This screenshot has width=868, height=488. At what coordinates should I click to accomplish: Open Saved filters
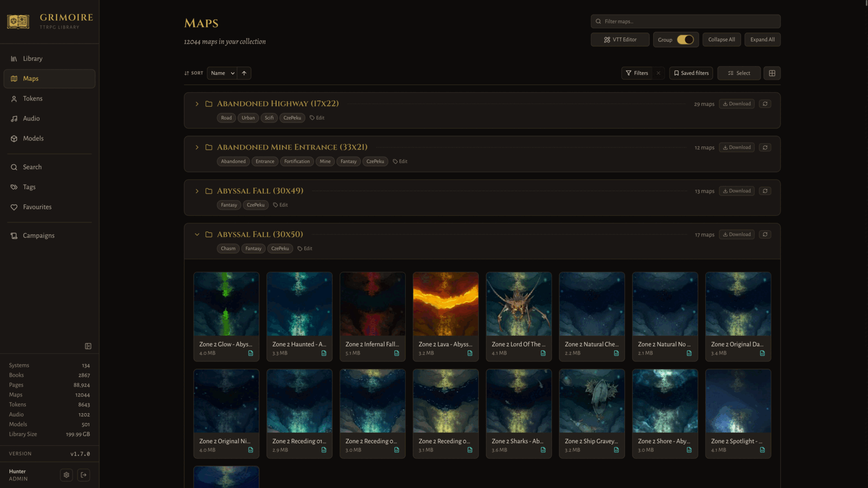tap(691, 73)
